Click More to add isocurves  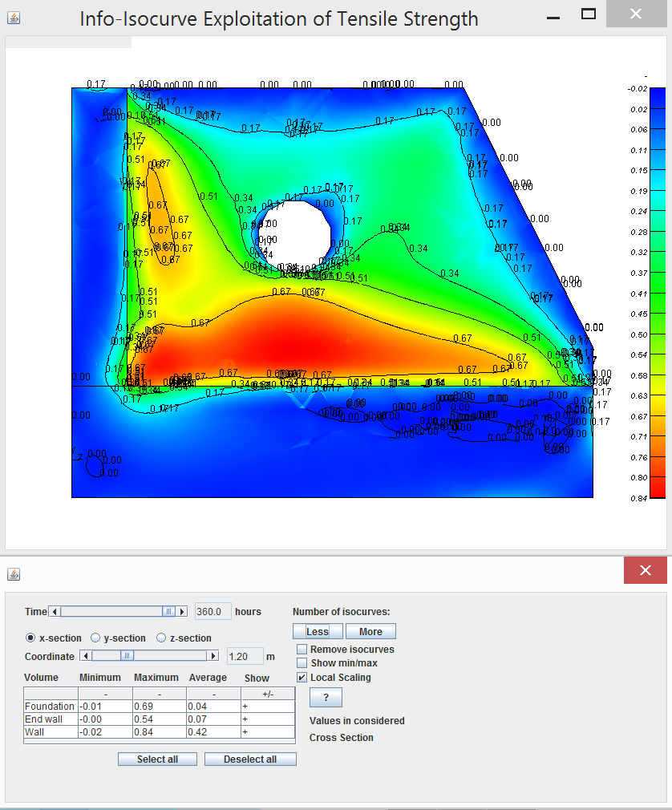(x=370, y=631)
